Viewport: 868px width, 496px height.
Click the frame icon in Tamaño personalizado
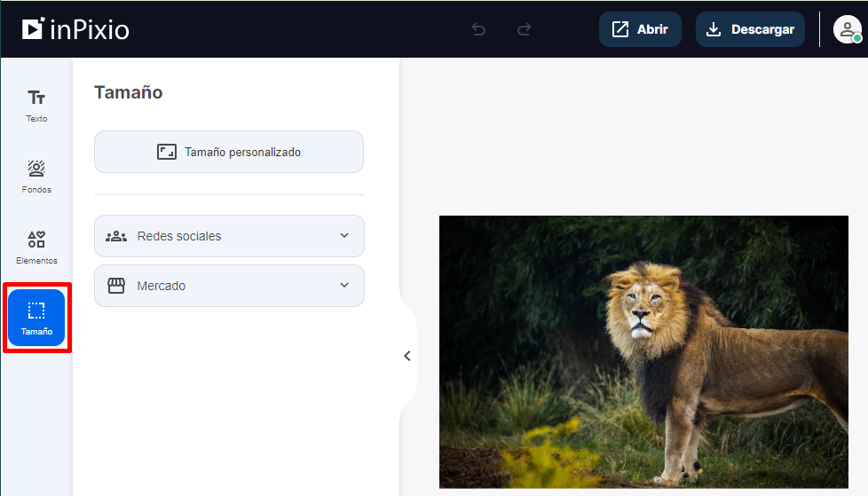click(x=167, y=152)
